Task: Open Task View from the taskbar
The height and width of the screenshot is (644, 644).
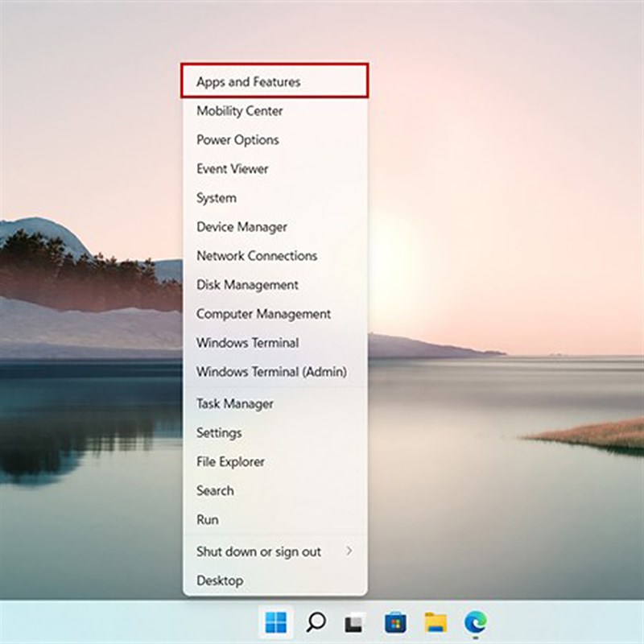Action: [x=353, y=621]
